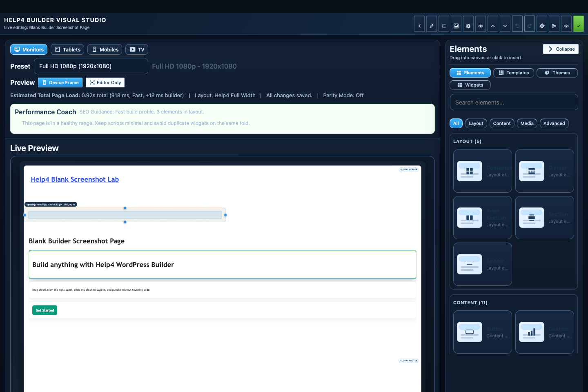Click the GLOBAL HEADER badge
The width and height of the screenshot is (588, 392).
409,169
